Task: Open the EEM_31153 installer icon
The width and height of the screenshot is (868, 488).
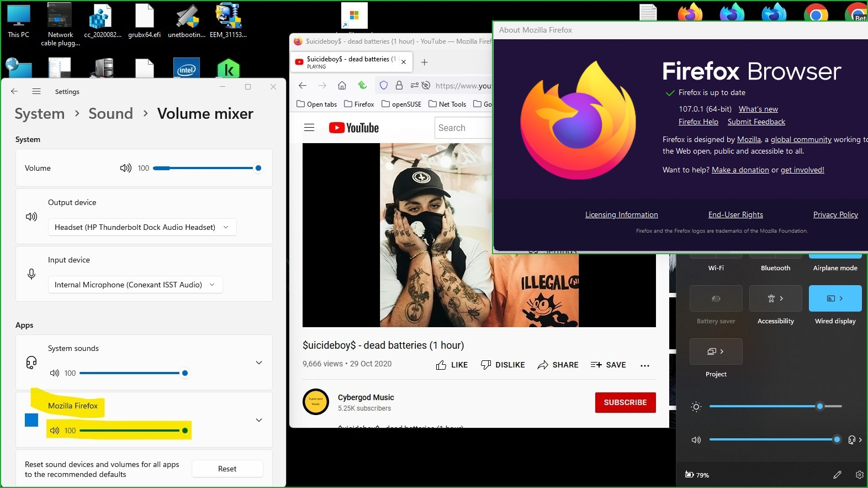Action: (x=228, y=20)
